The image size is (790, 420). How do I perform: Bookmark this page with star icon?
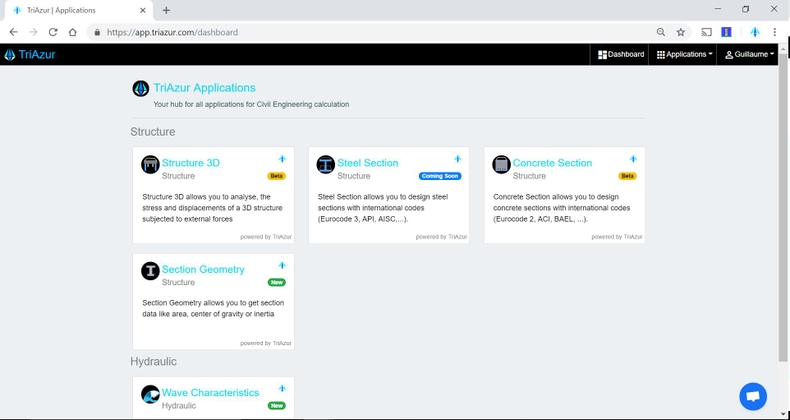[681, 32]
